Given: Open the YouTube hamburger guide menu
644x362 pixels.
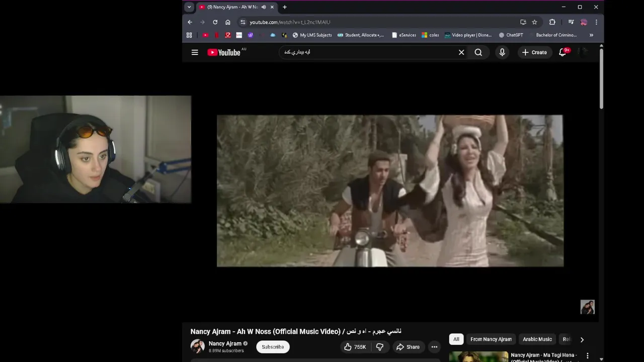Looking at the screenshot, I should [x=195, y=52].
